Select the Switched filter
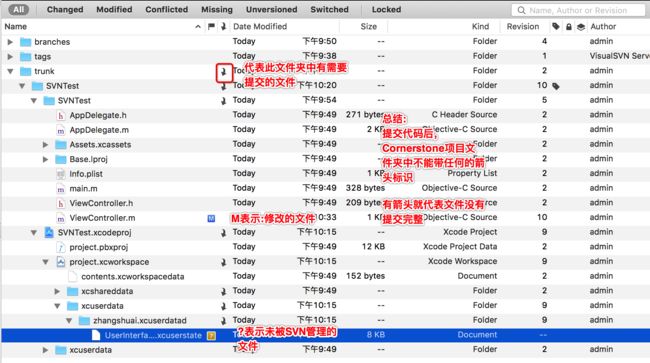 coord(329,9)
